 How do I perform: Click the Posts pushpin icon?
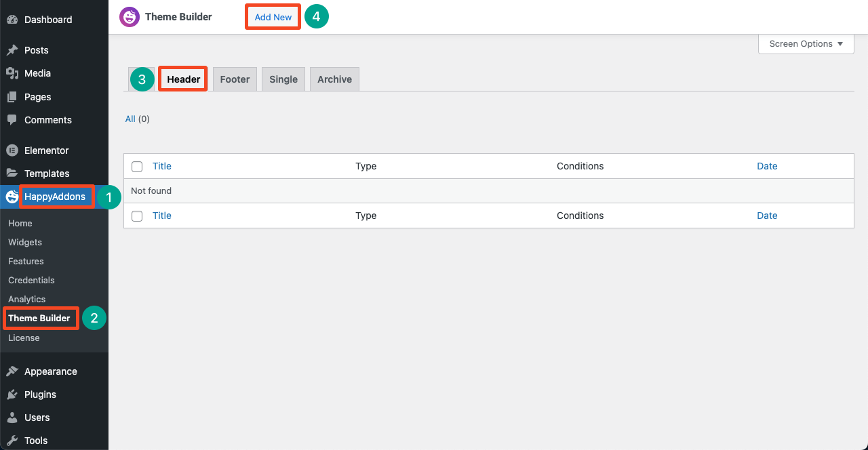coord(12,50)
